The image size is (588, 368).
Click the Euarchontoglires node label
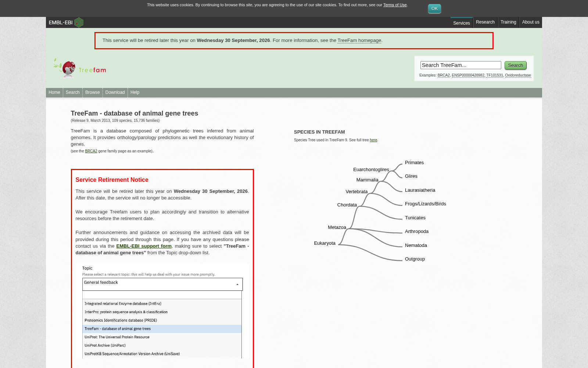[371, 170]
